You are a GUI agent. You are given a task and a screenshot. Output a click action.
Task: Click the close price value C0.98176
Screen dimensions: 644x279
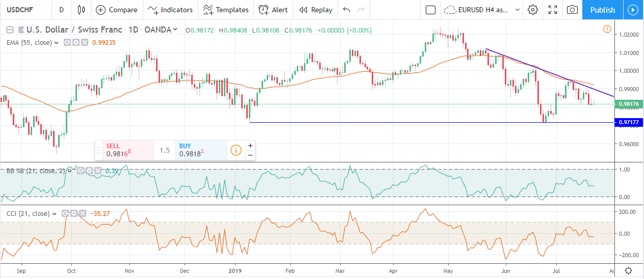[x=299, y=30]
